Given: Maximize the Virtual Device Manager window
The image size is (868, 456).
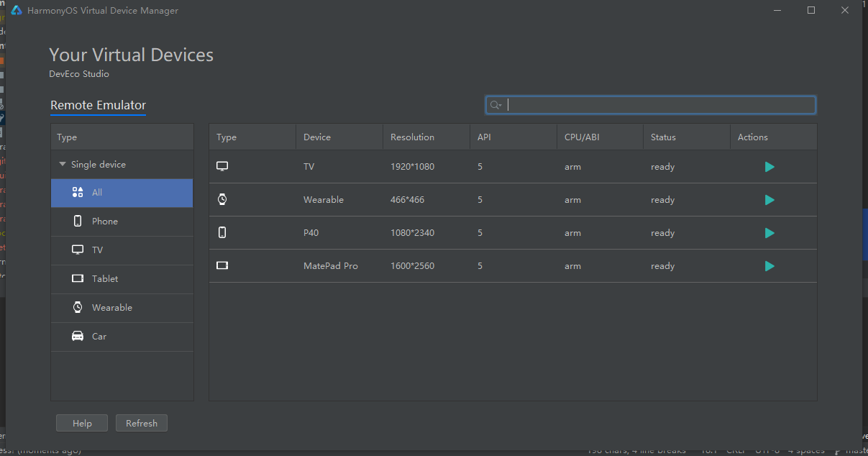Looking at the screenshot, I should (x=811, y=10).
